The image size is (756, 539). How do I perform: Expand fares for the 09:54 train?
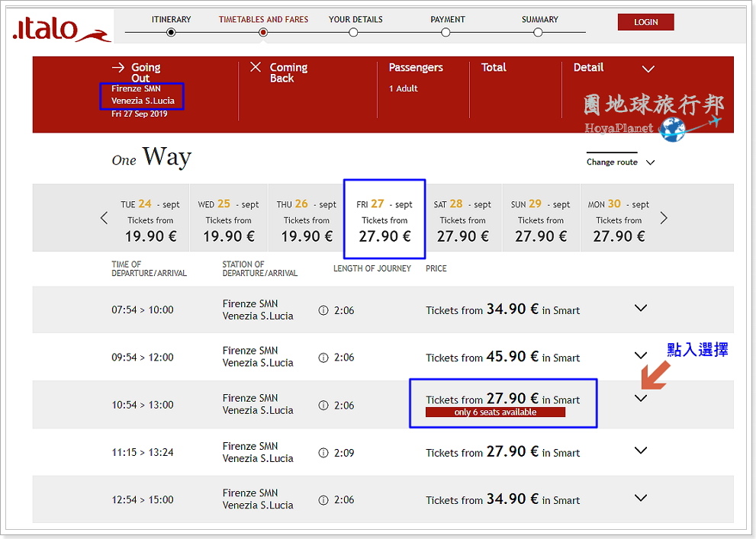(641, 355)
